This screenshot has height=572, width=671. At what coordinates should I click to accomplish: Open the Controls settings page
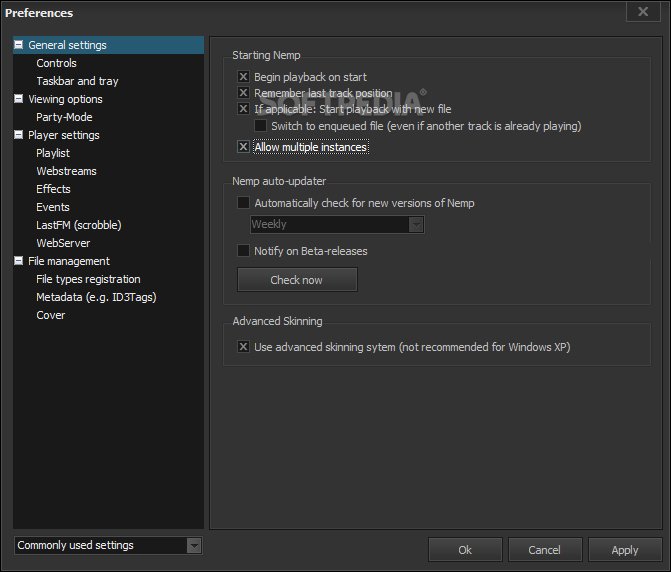coord(56,63)
